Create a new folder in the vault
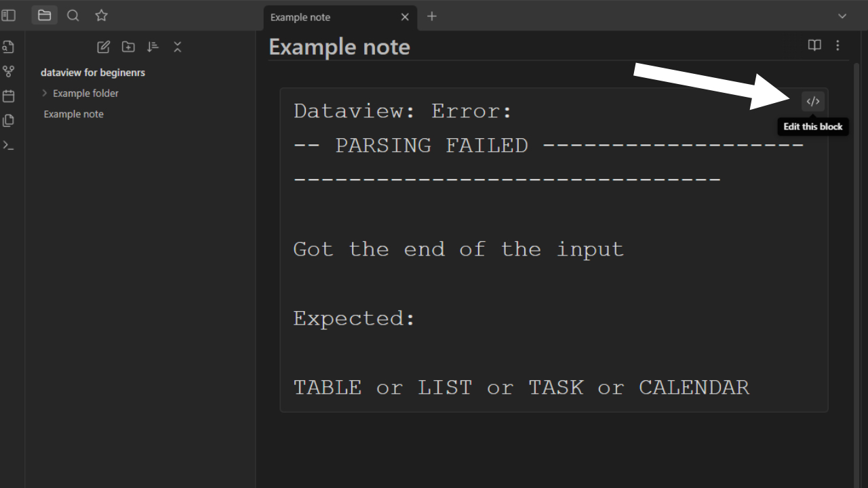This screenshot has width=868, height=488. pos(128,46)
